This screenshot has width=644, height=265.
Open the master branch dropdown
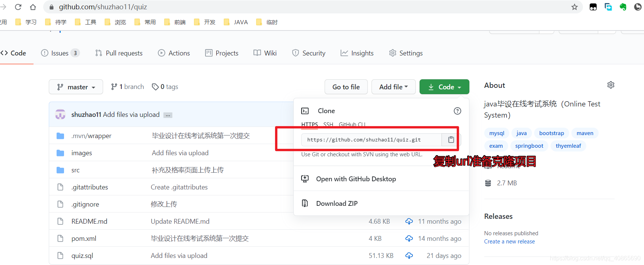(x=76, y=87)
